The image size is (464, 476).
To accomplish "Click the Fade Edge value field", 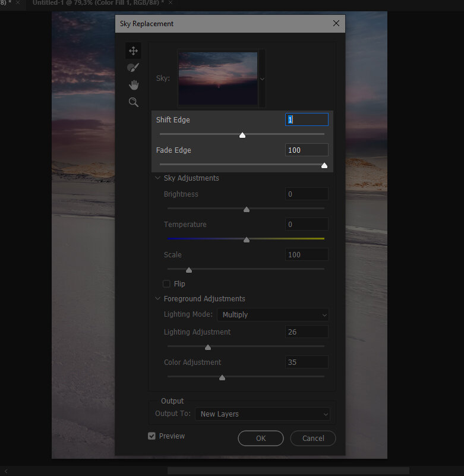I will [x=307, y=150].
